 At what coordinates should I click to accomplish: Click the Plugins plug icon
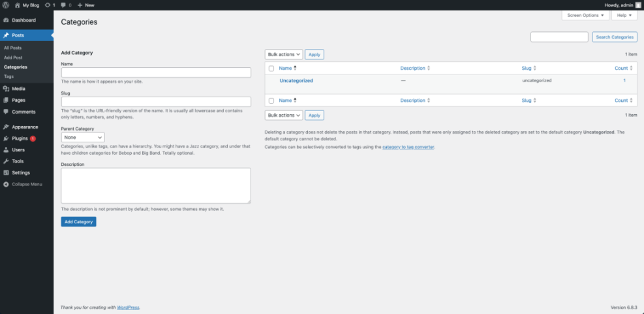6,138
